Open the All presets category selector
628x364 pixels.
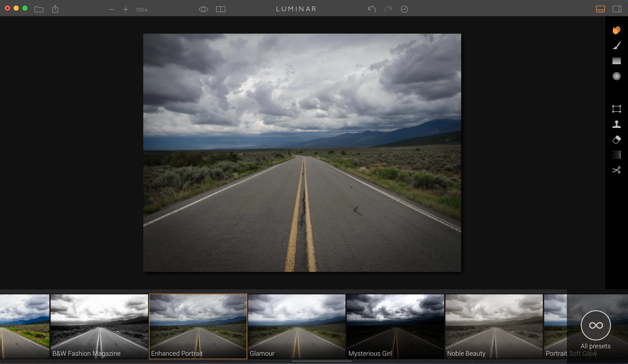pos(596,326)
